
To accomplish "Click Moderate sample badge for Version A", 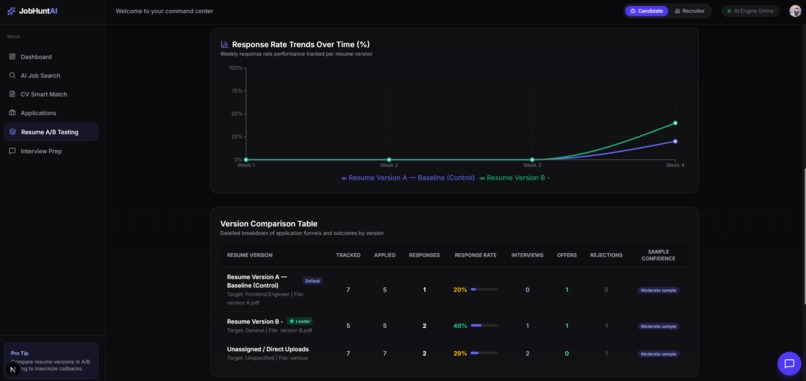I will click(x=658, y=290).
